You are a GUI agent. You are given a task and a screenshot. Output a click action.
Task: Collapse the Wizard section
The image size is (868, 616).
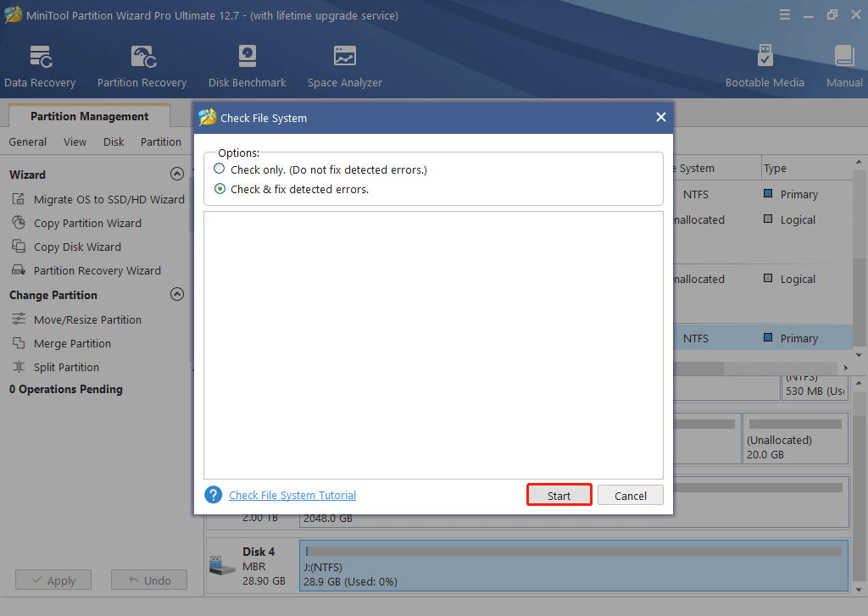click(177, 175)
